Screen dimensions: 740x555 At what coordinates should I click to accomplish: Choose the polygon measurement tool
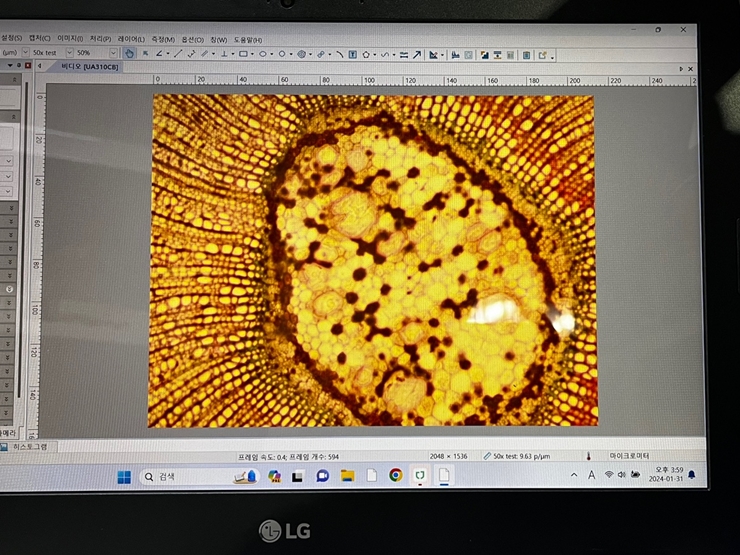[366, 54]
